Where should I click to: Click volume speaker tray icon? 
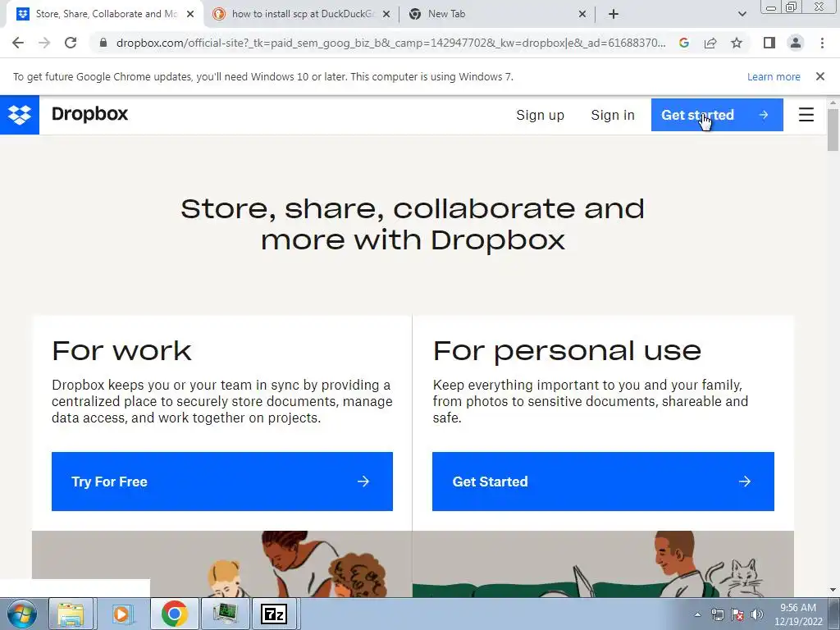[x=757, y=614]
